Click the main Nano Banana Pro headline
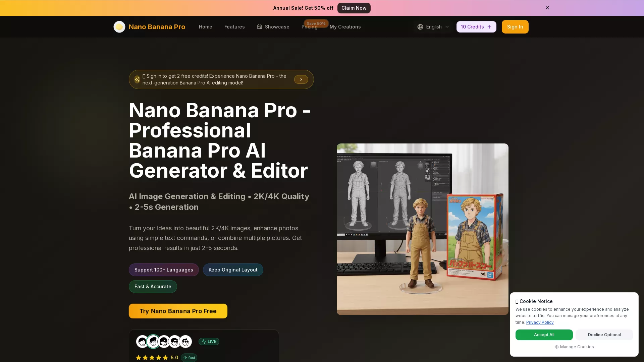This screenshot has height=362, width=644. point(220,140)
